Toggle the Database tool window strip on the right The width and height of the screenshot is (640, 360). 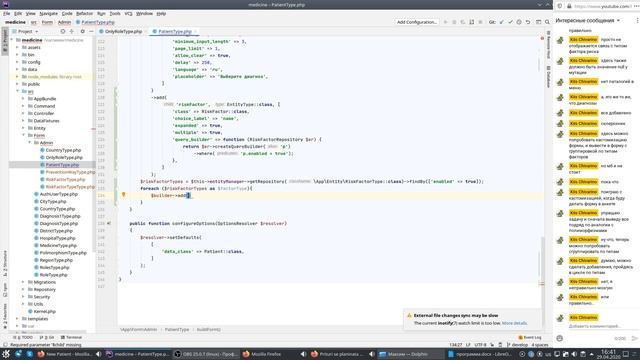[548, 77]
